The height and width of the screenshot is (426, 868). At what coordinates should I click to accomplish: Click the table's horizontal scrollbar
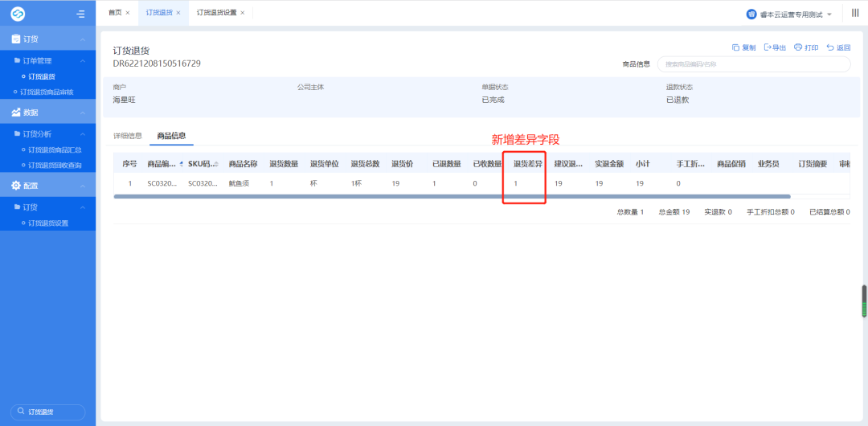(x=452, y=196)
